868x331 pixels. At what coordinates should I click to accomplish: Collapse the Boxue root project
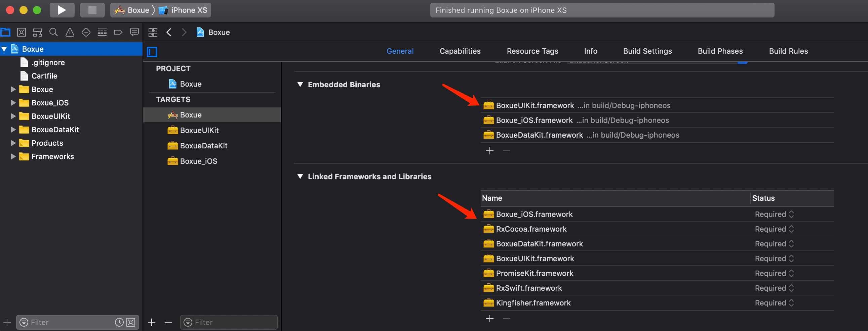coord(4,49)
